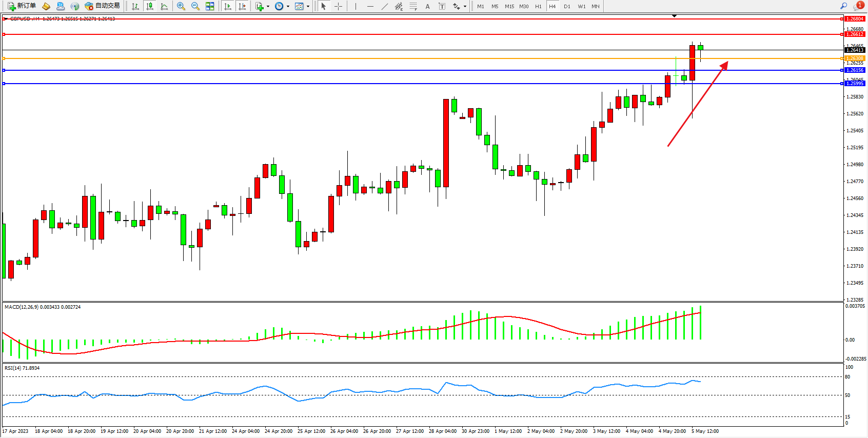Expand the chart templates dropdown arrow
868x438 pixels.
308,7
